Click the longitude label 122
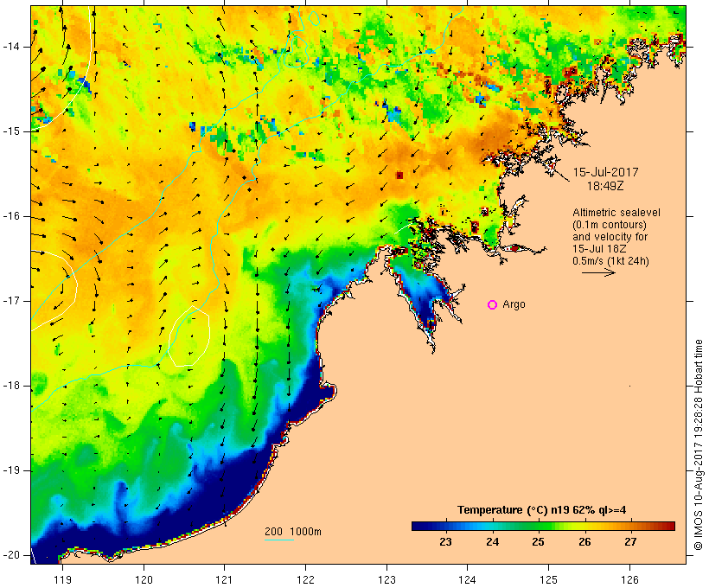This screenshot has height=588, width=709. pos(306,580)
